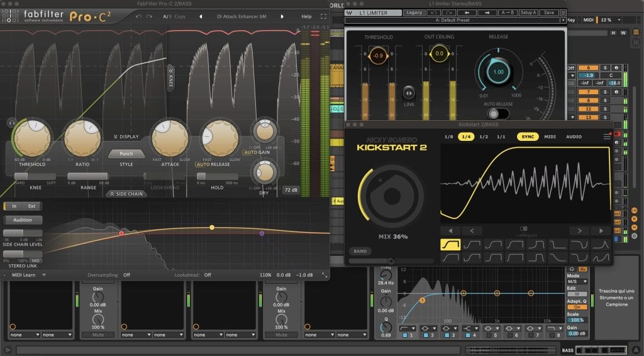Enable EQ Eight band 5 checkbox
This screenshot has height=356, width=644.
coord(489,335)
